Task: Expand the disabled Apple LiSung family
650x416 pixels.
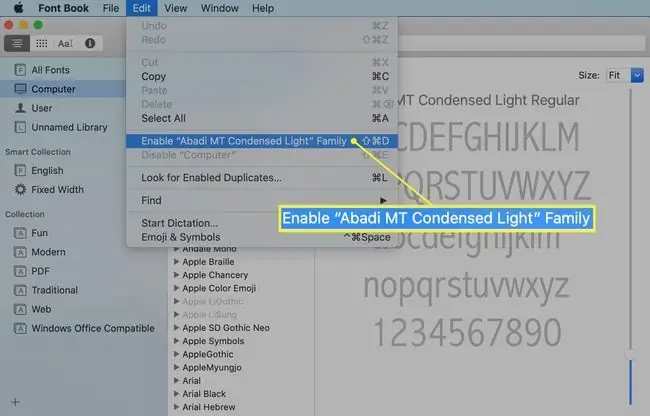Action: pos(176,314)
